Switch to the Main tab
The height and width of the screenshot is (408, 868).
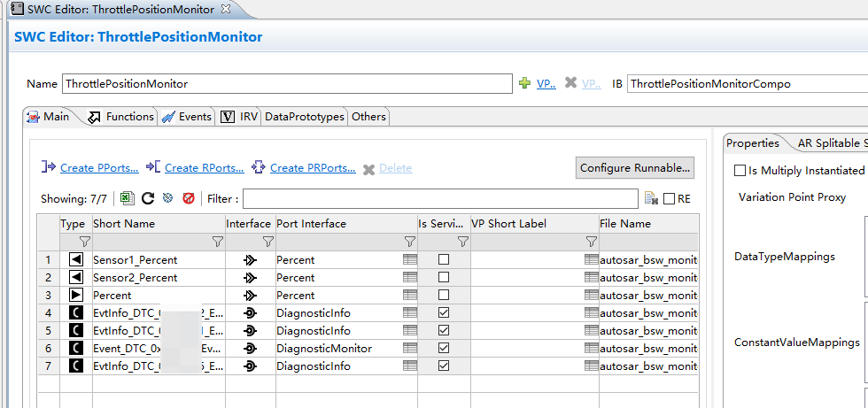[x=49, y=117]
